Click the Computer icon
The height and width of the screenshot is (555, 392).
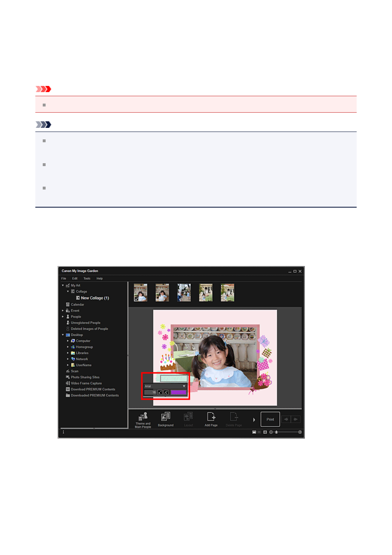(73, 341)
